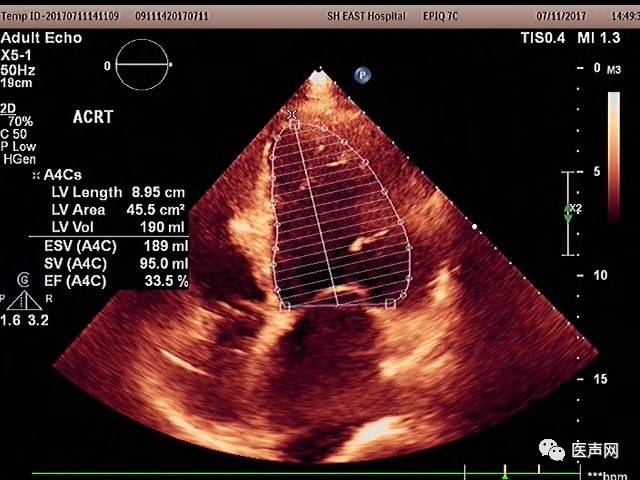Click the 2D mode label
640x480 pixels.
click(8, 108)
